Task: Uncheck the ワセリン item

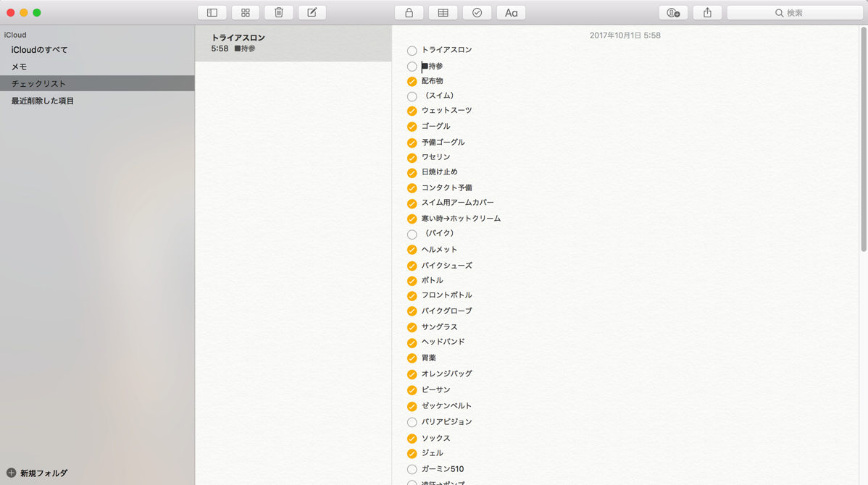Action: (x=412, y=158)
